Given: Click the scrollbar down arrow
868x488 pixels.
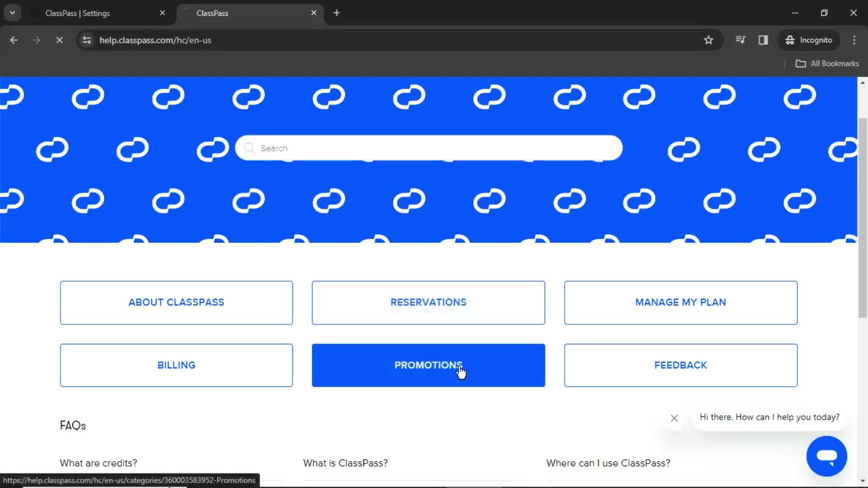Looking at the screenshot, I should tap(863, 482).
